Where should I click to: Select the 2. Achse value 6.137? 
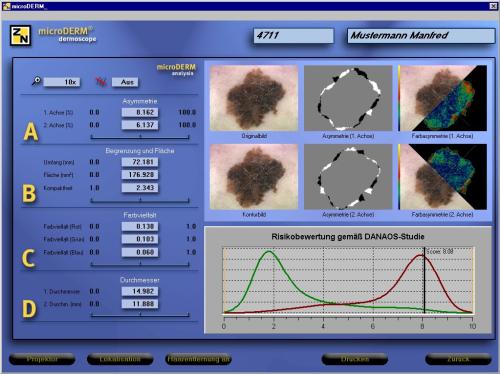point(140,125)
